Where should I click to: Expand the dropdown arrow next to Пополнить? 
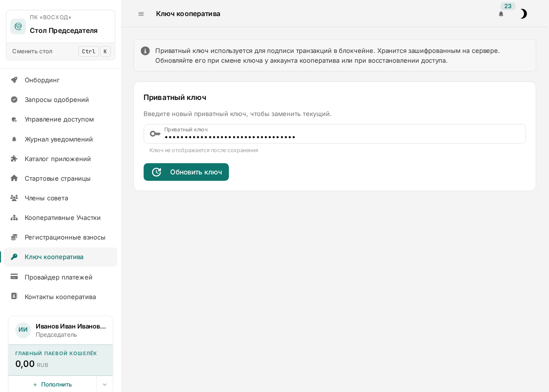[x=105, y=385]
